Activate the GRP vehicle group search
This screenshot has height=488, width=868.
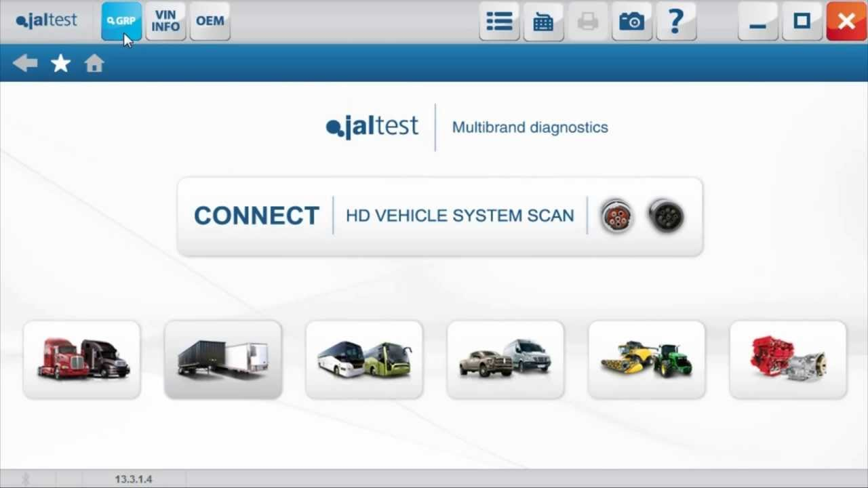click(121, 21)
